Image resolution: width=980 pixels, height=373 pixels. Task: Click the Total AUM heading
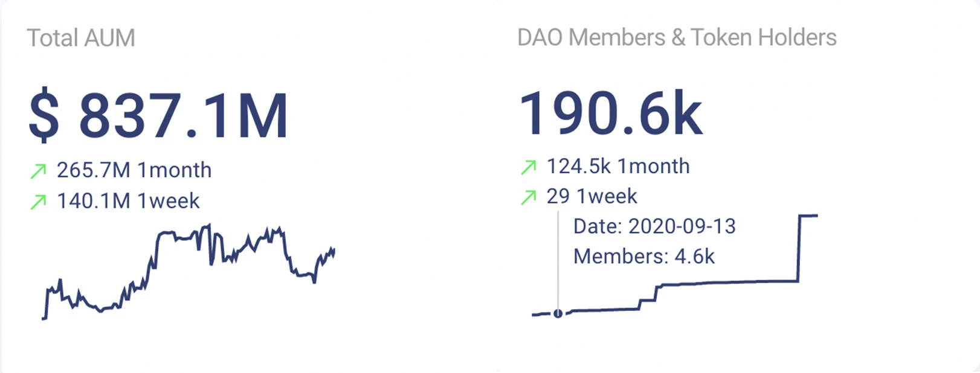click(81, 38)
